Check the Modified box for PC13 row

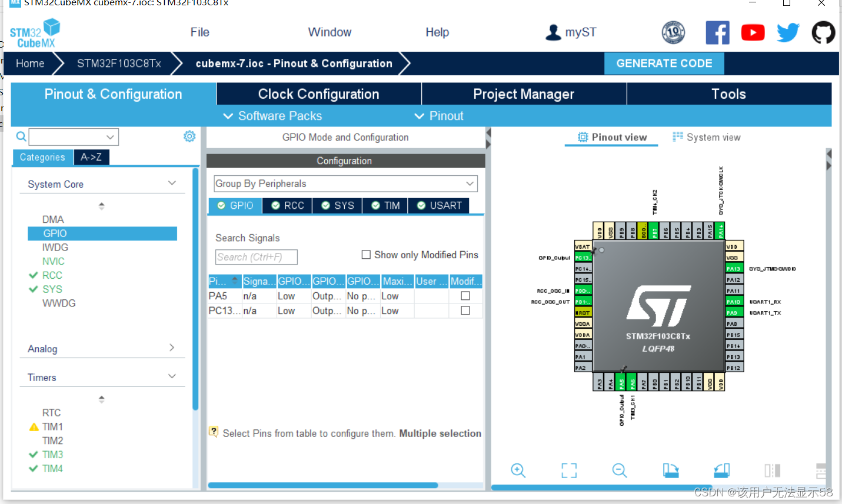[x=465, y=311]
